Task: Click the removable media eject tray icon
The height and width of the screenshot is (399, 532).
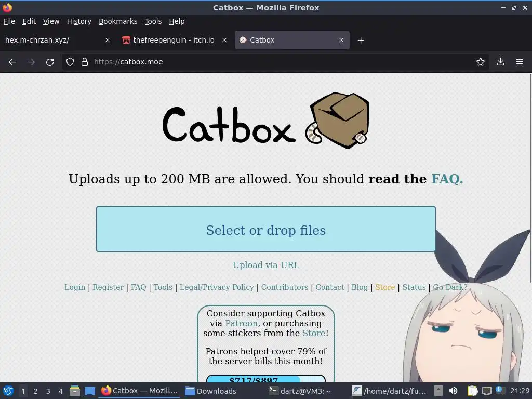Action: point(438,391)
